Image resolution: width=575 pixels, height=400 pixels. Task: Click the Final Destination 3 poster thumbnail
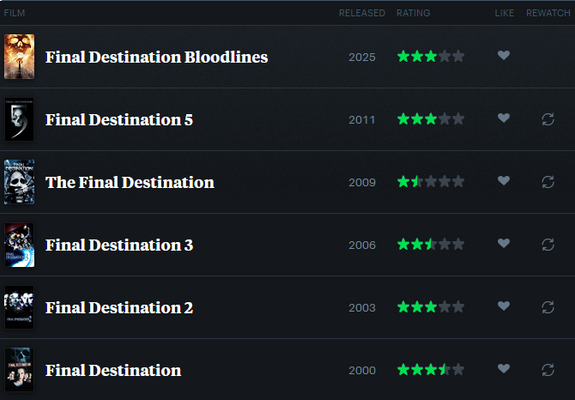(19, 245)
